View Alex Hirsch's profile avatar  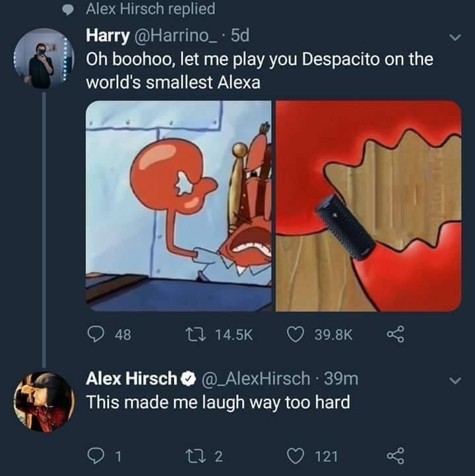[41, 400]
